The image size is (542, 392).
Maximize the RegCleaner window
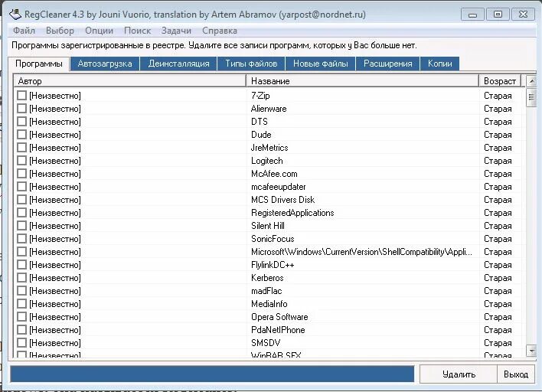tap(498, 15)
